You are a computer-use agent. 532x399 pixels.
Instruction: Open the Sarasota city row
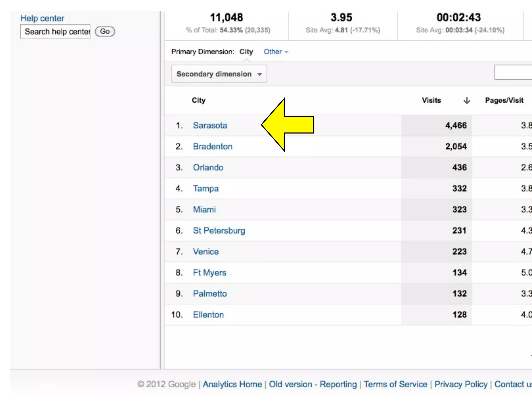pos(210,125)
